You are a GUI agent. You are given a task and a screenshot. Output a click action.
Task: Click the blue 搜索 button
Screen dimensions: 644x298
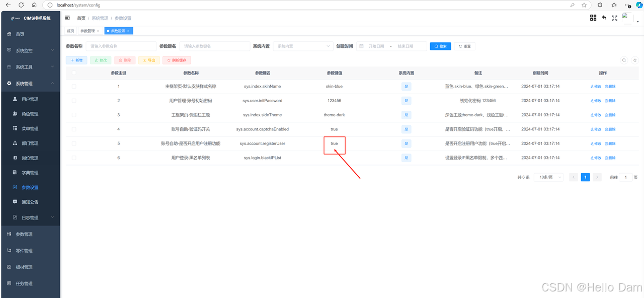[x=440, y=46]
